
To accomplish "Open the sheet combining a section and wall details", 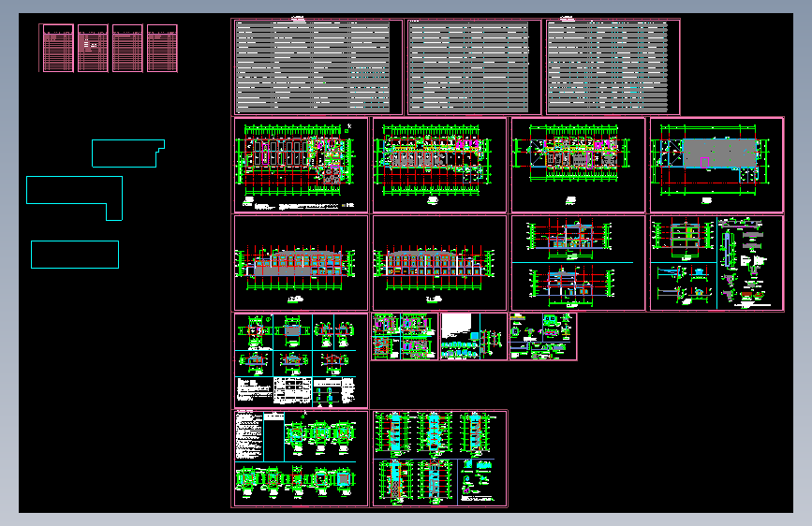I will tap(716, 262).
